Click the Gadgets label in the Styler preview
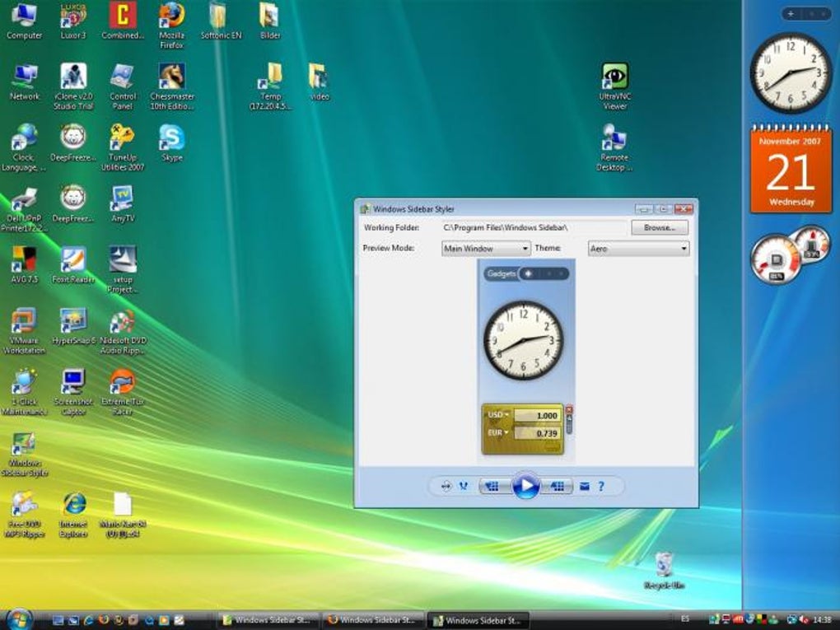Viewport: 840px width, 630px height. pos(502,273)
